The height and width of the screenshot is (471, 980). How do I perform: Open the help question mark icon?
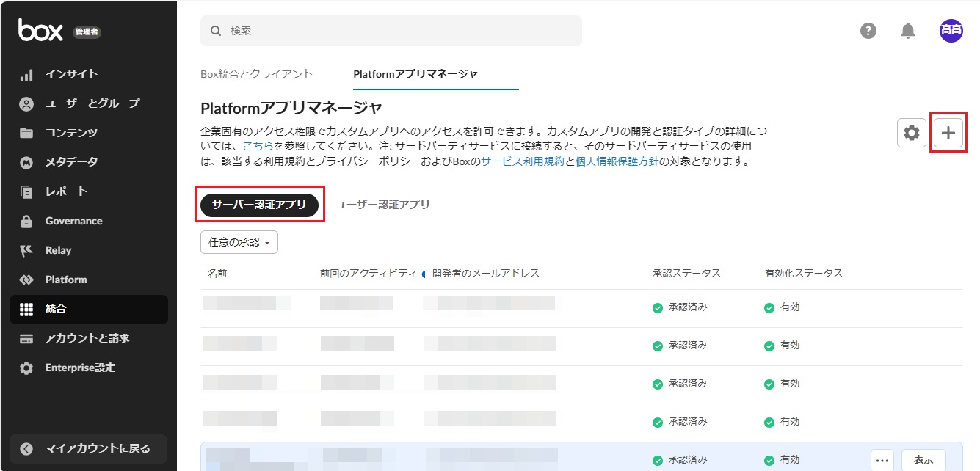[x=868, y=31]
